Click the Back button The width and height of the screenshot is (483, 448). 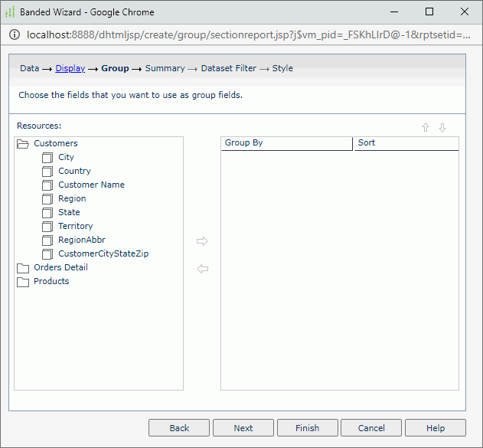(x=179, y=428)
